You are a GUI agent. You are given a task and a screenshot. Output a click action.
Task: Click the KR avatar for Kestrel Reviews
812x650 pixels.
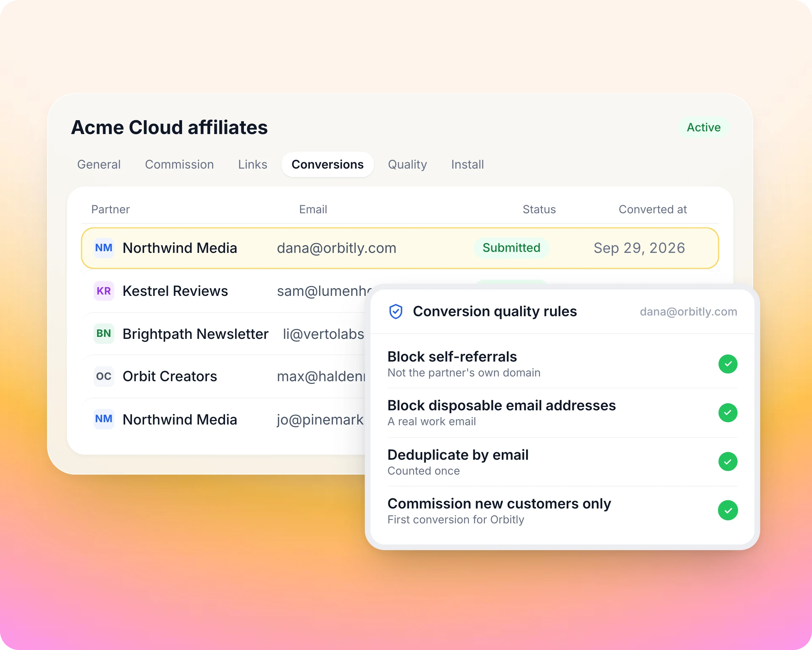pos(104,291)
